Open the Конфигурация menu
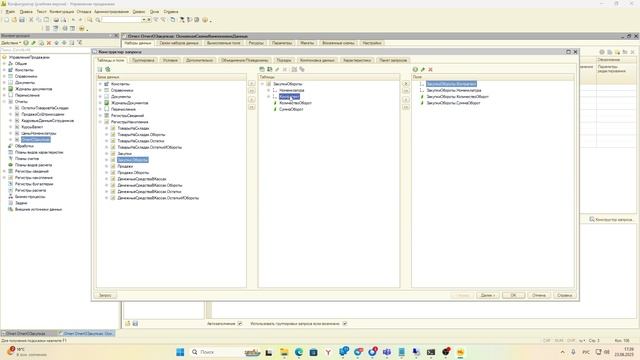Viewport: 640px width, 360px height. pos(62,11)
